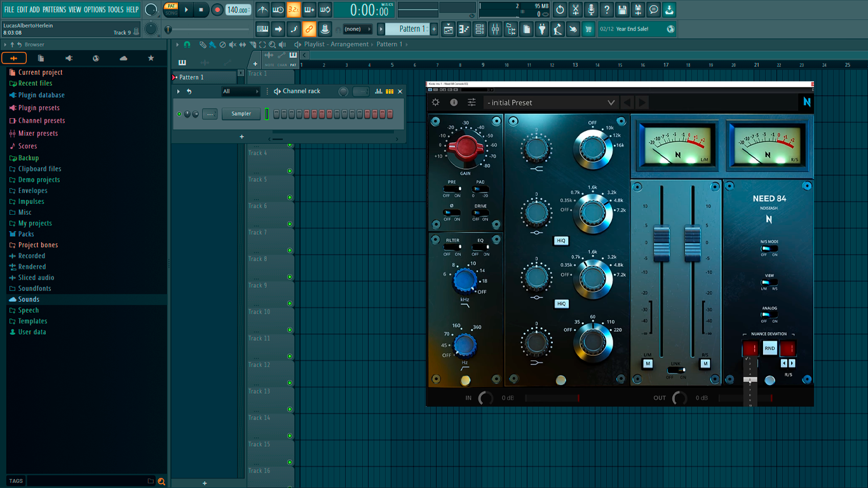The image size is (868, 488).
Task: Open the mixer view icon
Action: coord(495,29)
